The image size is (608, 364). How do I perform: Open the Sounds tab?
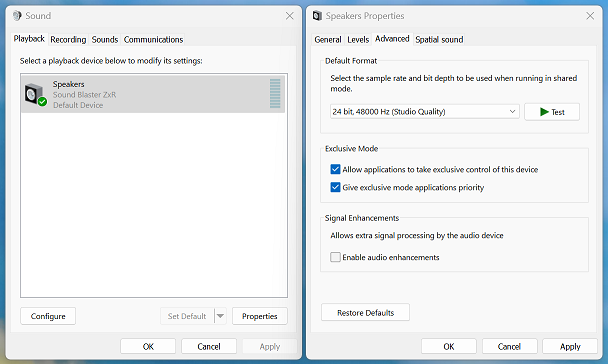[x=105, y=40]
